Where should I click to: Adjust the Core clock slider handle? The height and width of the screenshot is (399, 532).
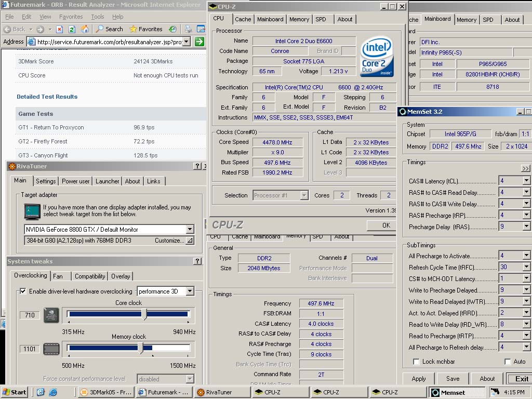coord(144,314)
